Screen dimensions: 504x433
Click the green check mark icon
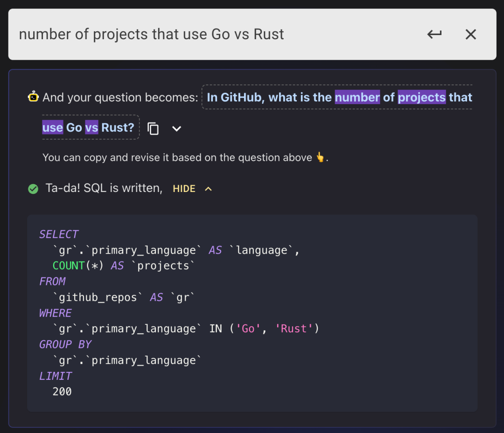33,189
